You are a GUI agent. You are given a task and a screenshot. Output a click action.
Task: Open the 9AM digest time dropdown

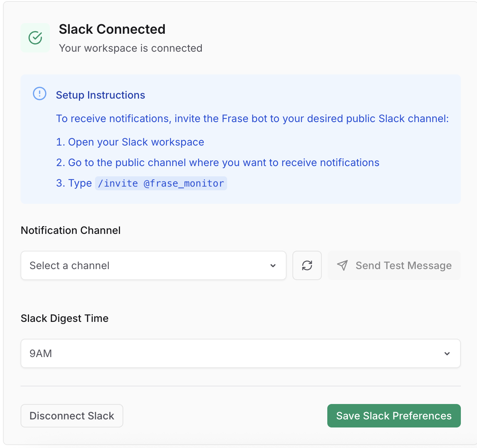point(241,353)
